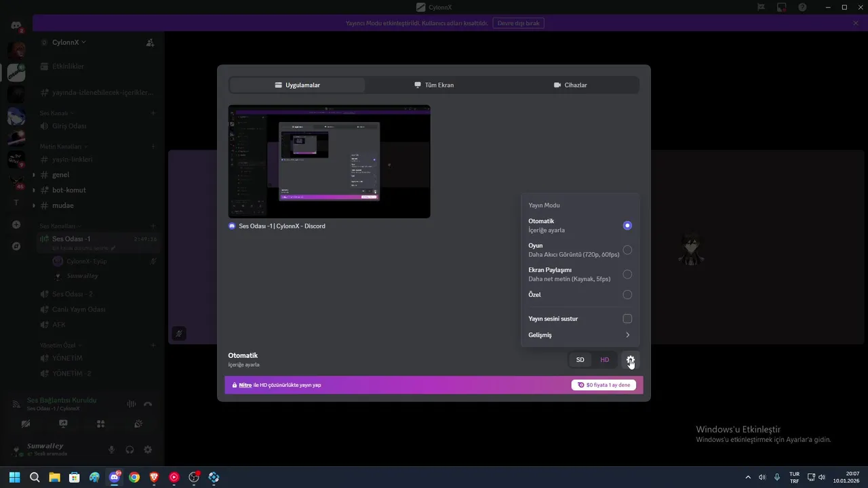This screenshot has width=868, height=488.
Task: Click Devre dışı bırak in streamer mode banner
Action: pyautogui.click(x=518, y=23)
